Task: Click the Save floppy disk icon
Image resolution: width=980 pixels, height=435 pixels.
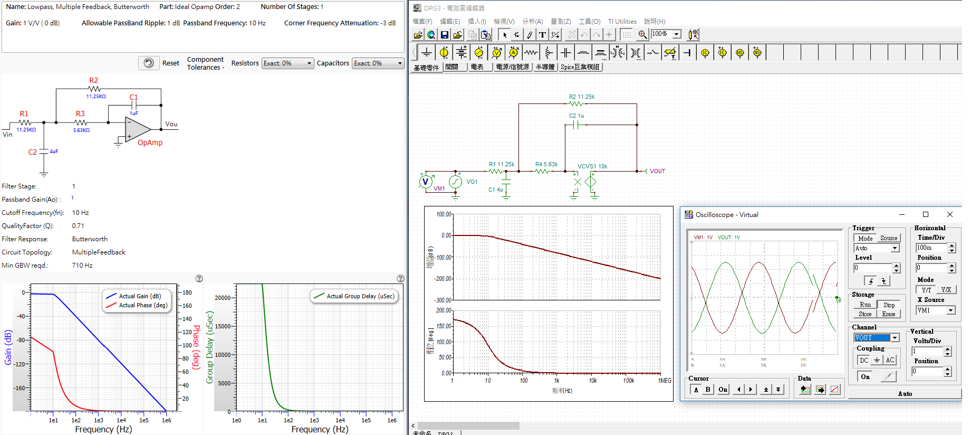Action: [445, 35]
